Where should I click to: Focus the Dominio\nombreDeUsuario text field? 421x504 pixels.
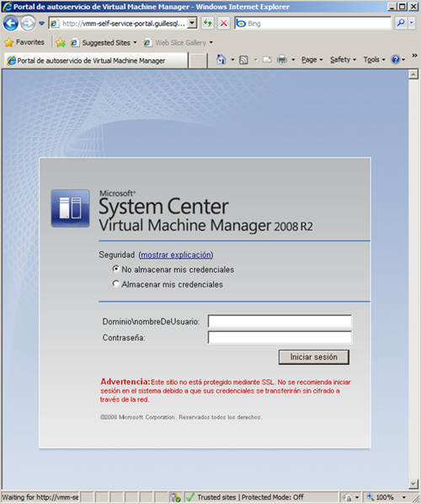click(x=280, y=321)
